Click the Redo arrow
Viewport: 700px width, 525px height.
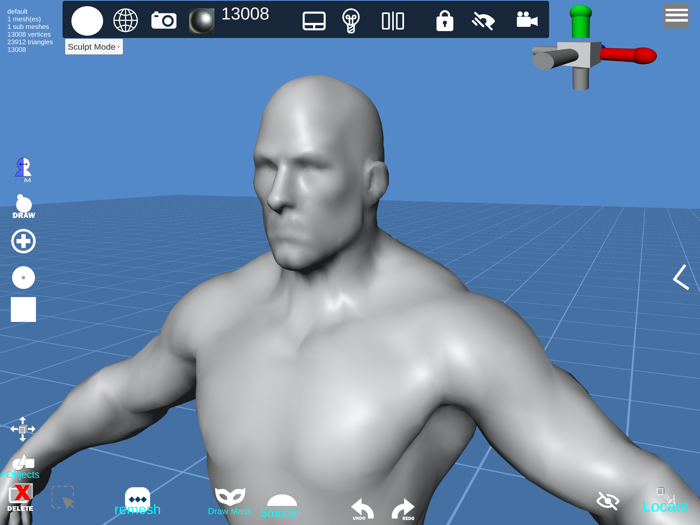pos(403,509)
